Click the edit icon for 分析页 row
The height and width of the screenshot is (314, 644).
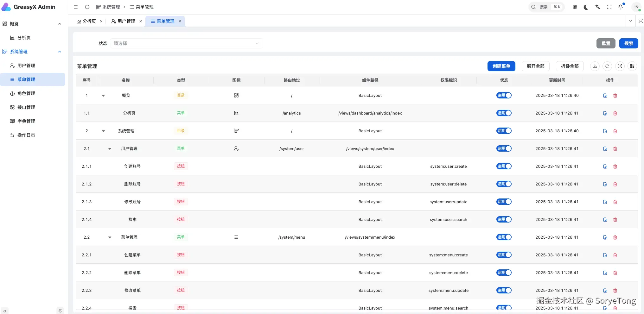click(x=605, y=113)
